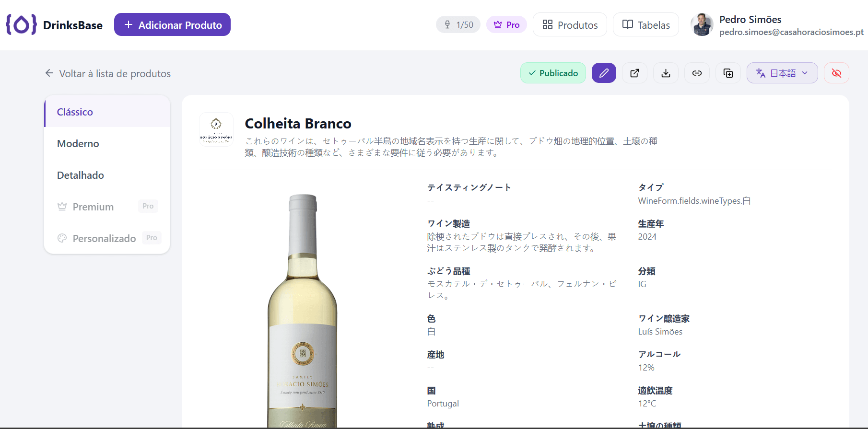Click the Pro tag next to Personalizado
The image size is (868, 429).
point(152,238)
